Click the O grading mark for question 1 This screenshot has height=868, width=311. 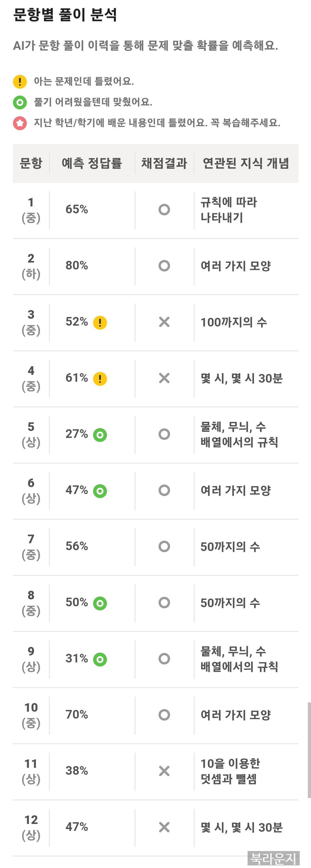click(x=164, y=210)
